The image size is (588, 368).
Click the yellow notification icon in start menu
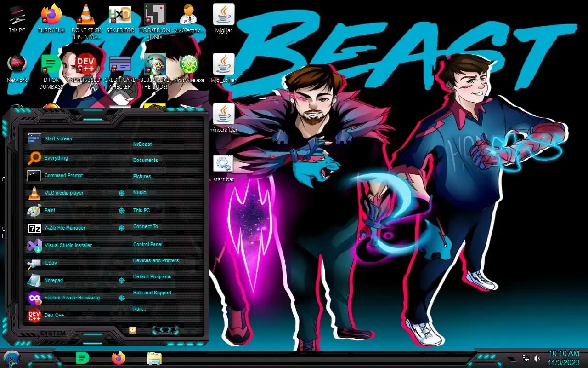(133, 330)
